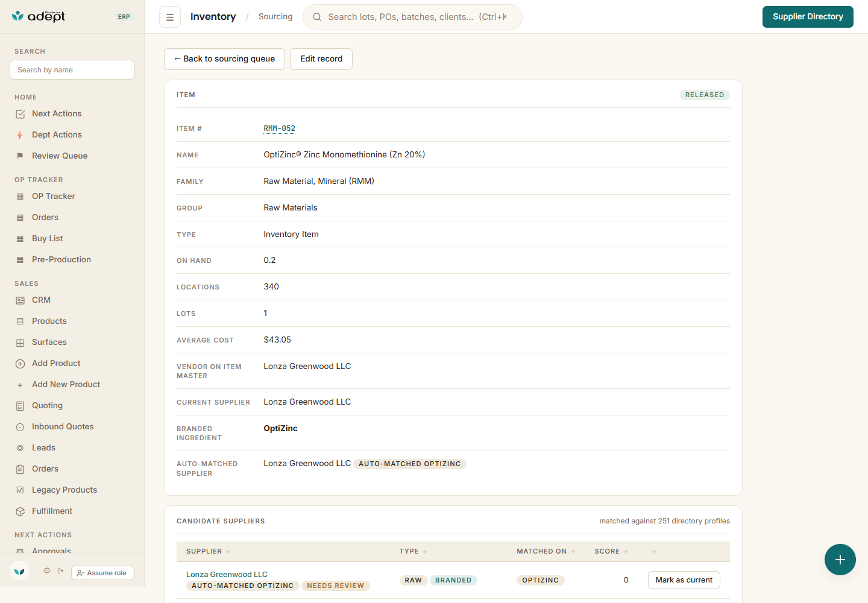The image size is (868, 603).
Task: Click the Current Supplier value Lonza Greenwood LLC
Action: [307, 402]
